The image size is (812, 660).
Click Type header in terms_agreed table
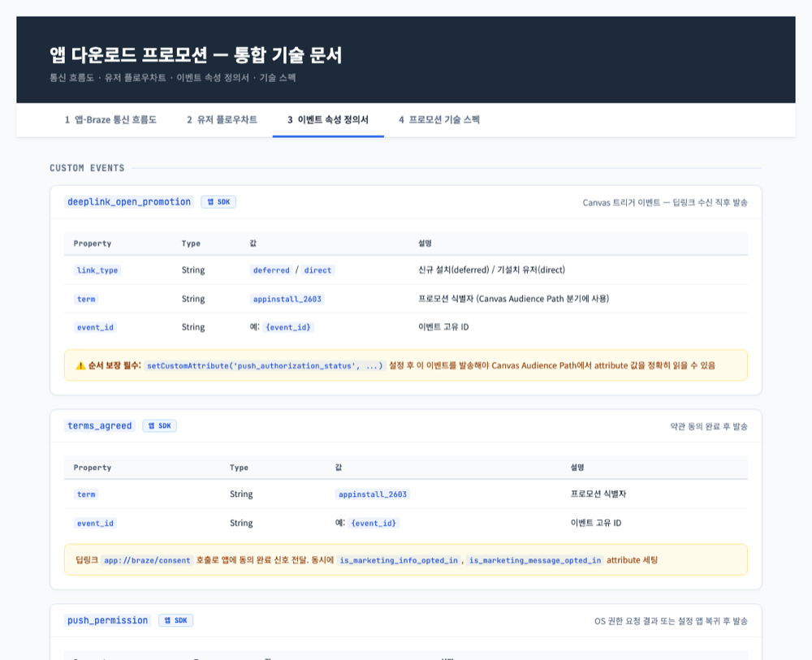pyautogui.click(x=240, y=468)
